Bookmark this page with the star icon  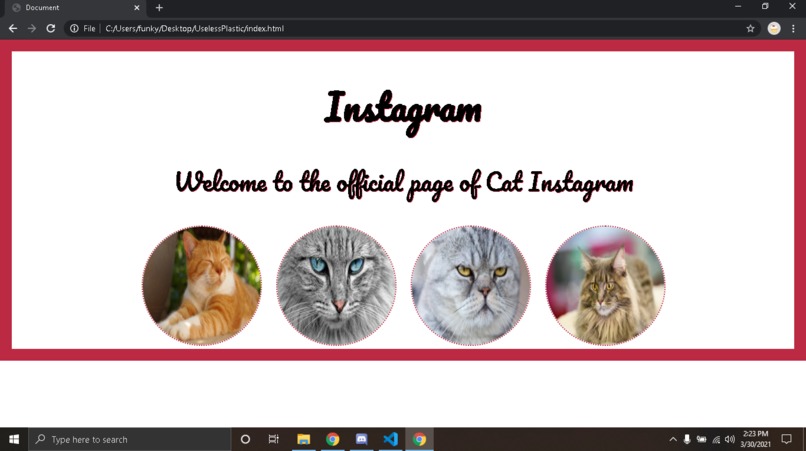coord(750,29)
